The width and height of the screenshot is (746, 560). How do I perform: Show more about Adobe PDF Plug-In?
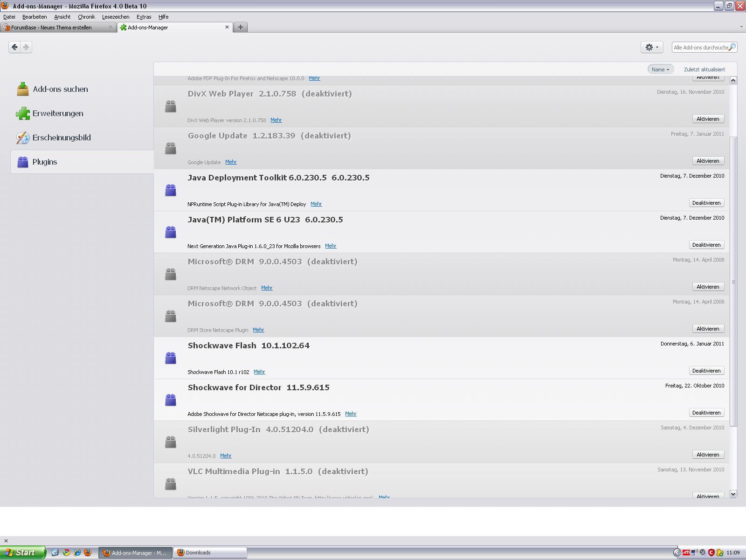click(x=314, y=78)
